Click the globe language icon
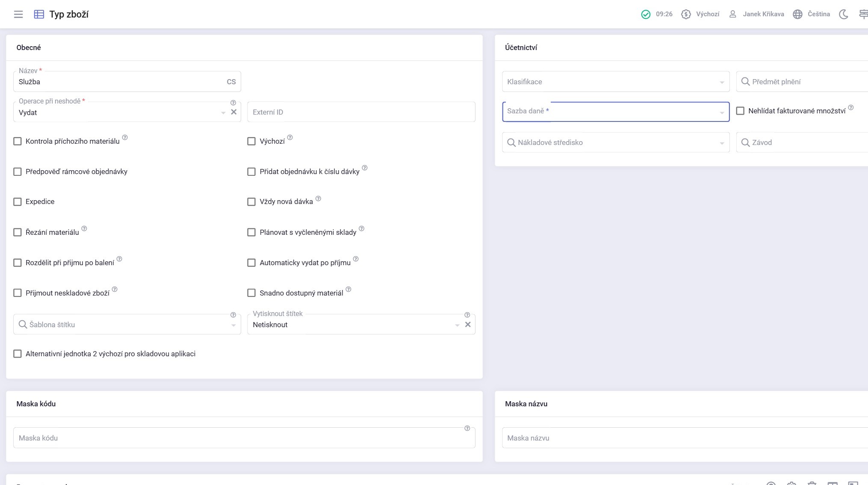The image size is (868, 485). coord(797,14)
